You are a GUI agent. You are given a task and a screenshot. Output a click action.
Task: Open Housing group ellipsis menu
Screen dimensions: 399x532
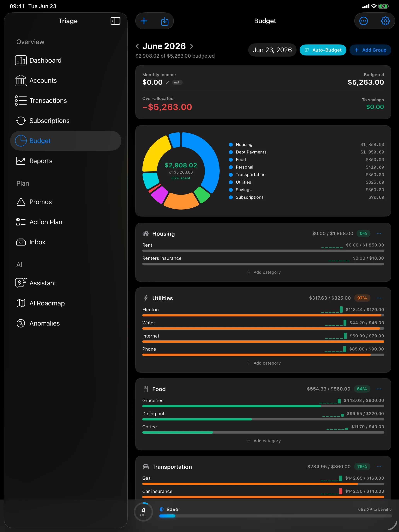(x=379, y=234)
